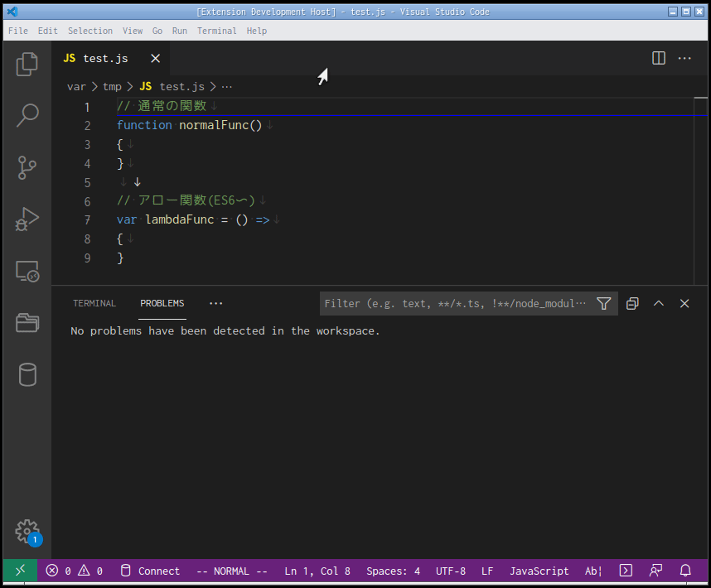Select JavaScript language mode
This screenshot has width=711, height=588.
[539, 571]
